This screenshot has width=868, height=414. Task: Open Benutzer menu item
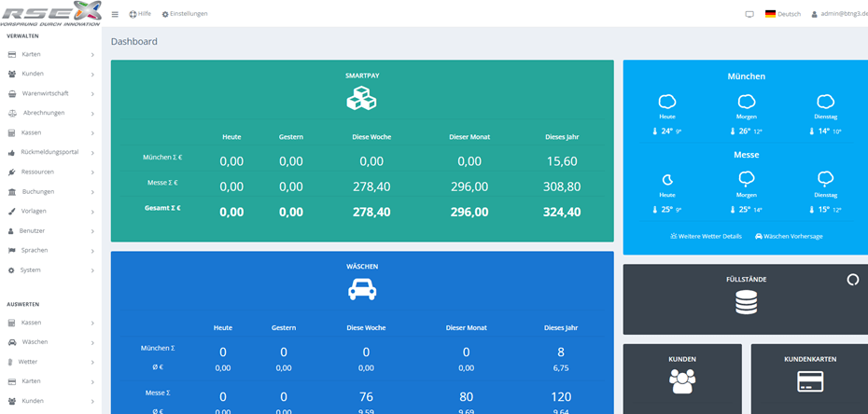click(50, 230)
